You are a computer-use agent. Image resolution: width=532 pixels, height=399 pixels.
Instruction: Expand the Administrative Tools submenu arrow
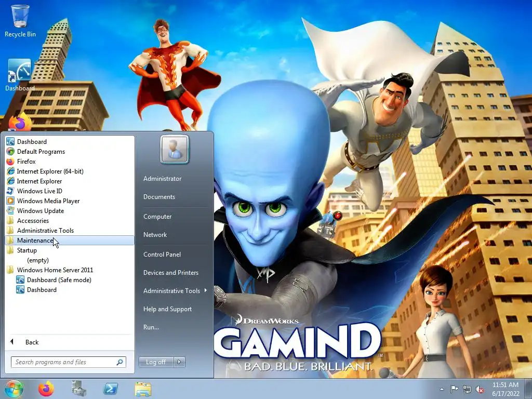tap(206, 290)
